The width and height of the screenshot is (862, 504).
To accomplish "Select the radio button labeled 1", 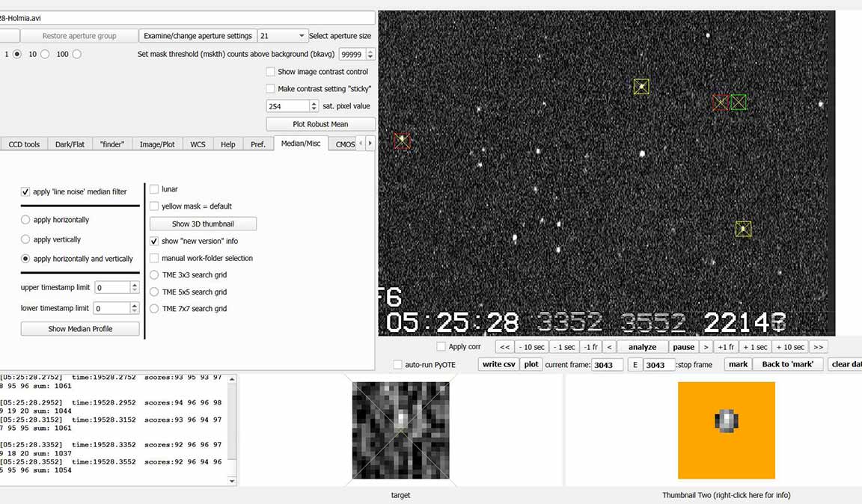I will 18,54.
